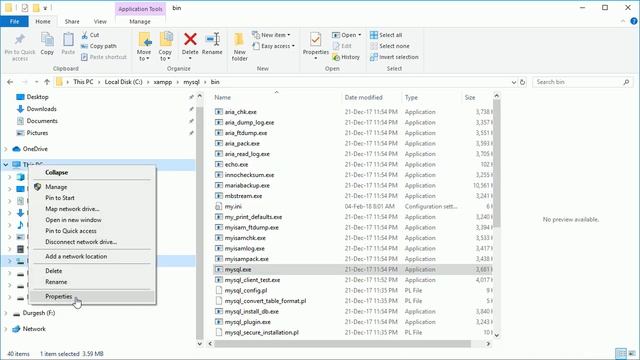Click the Up folder arrow

pyautogui.click(x=47, y=82)
